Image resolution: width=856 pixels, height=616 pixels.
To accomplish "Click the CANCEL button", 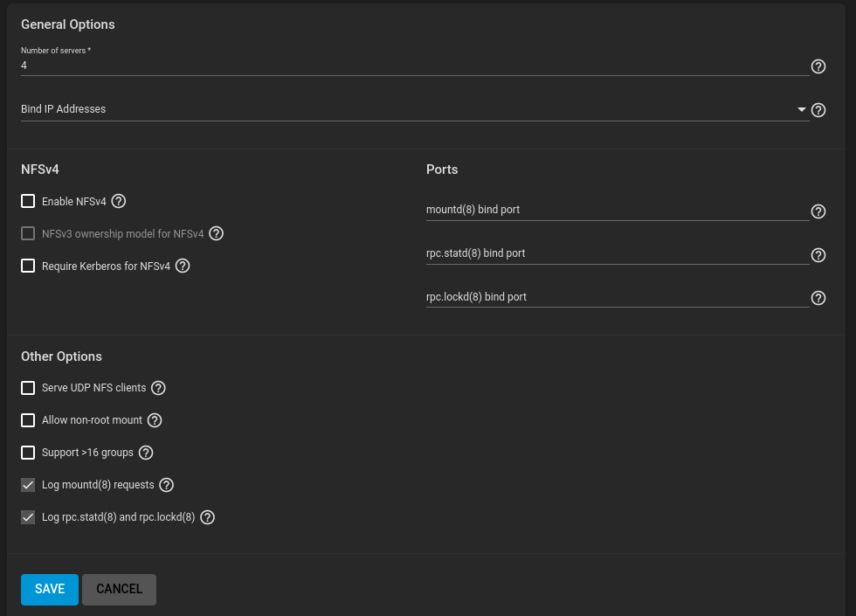I will click(119, 589).
